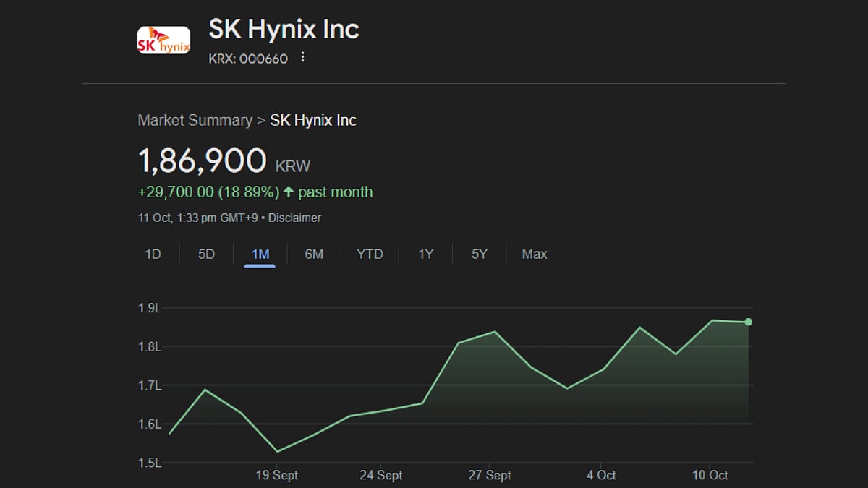Click the SK Hynix company logo
Viewport: 868px width, 488px height.
[x=163, y=40]
